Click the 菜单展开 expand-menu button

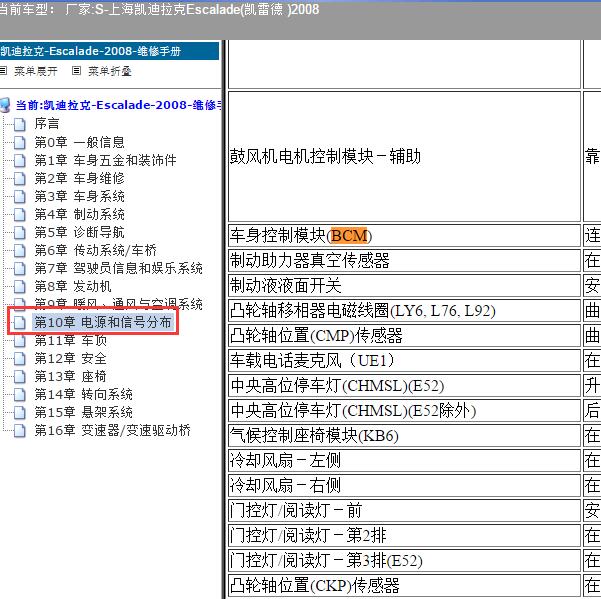coord(36,71)
